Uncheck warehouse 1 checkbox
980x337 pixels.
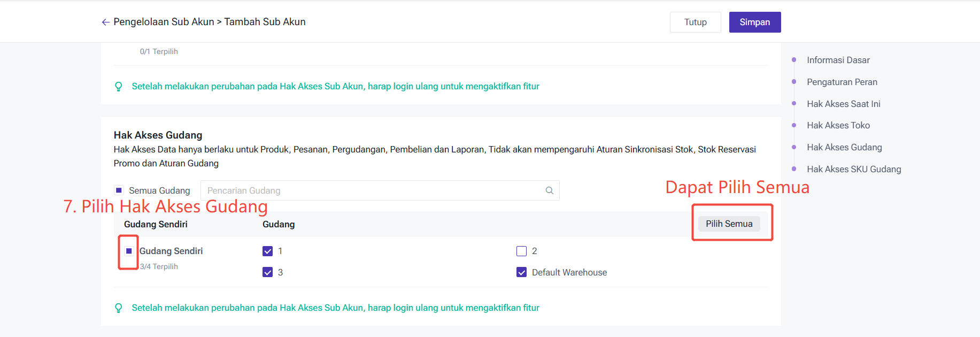tap(268, 251)
